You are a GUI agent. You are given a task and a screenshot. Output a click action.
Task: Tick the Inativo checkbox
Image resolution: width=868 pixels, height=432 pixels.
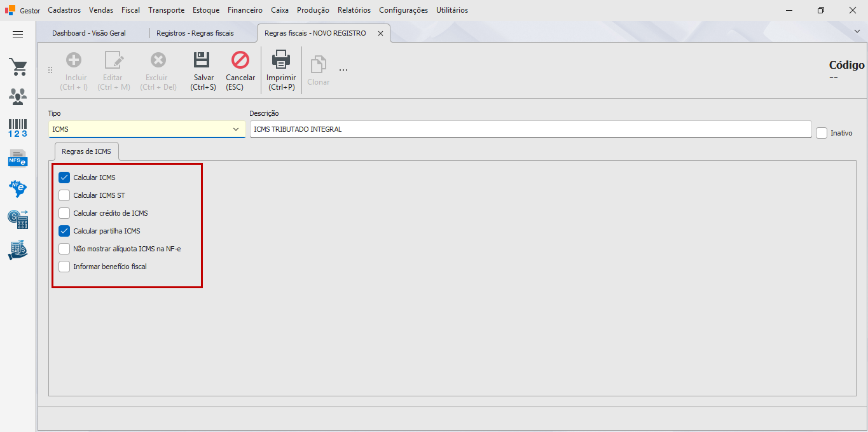(822, 133)
